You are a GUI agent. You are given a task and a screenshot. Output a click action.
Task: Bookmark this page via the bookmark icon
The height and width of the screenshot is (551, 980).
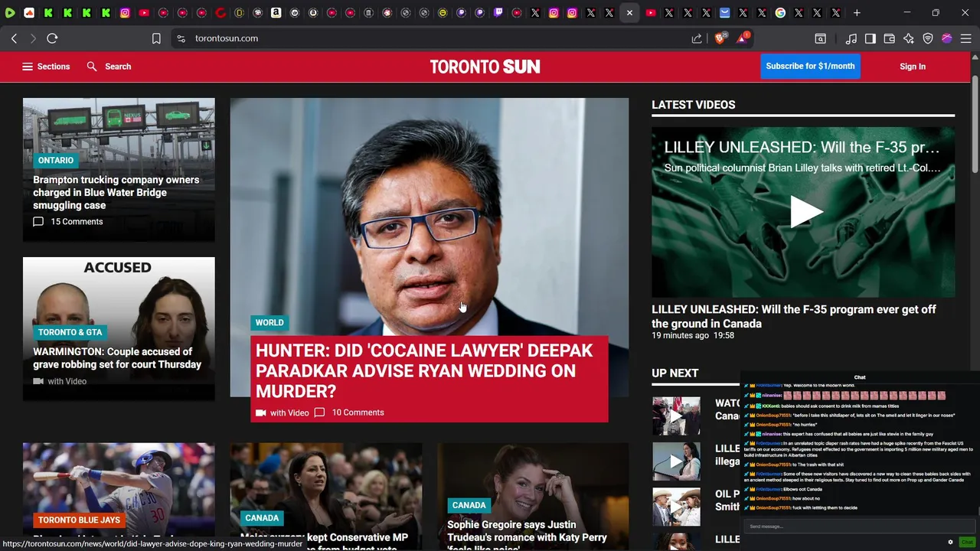click(156, 38)
